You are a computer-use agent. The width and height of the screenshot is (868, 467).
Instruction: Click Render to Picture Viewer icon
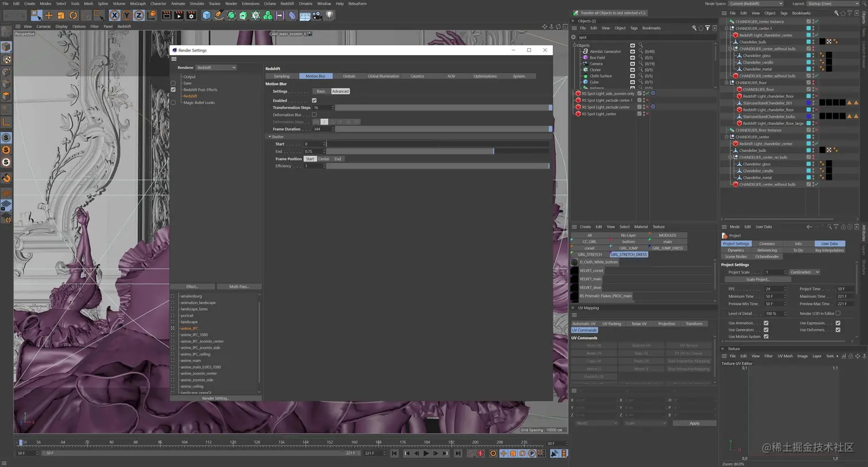click(179, 16)
